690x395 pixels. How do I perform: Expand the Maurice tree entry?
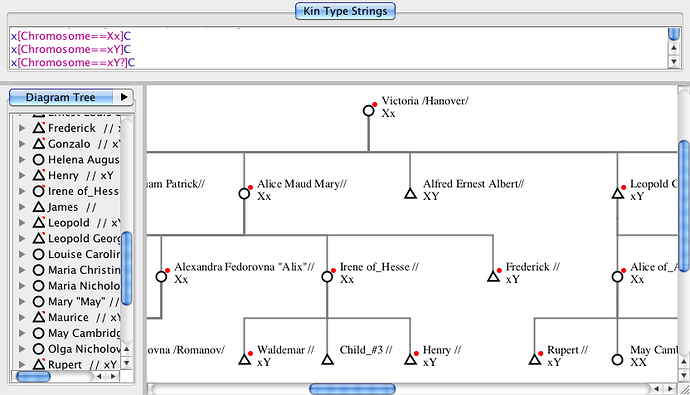tap(22, 317)
